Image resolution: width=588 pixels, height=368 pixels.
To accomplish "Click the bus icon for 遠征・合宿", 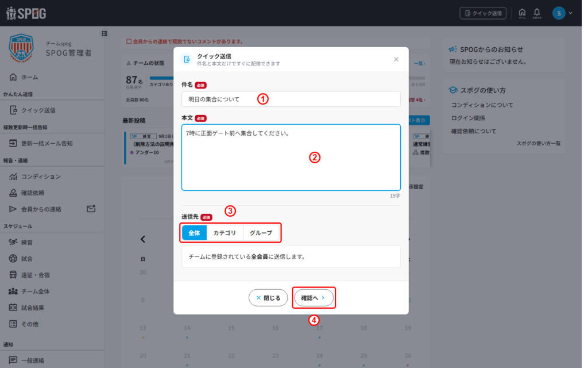I will [13, 275].
